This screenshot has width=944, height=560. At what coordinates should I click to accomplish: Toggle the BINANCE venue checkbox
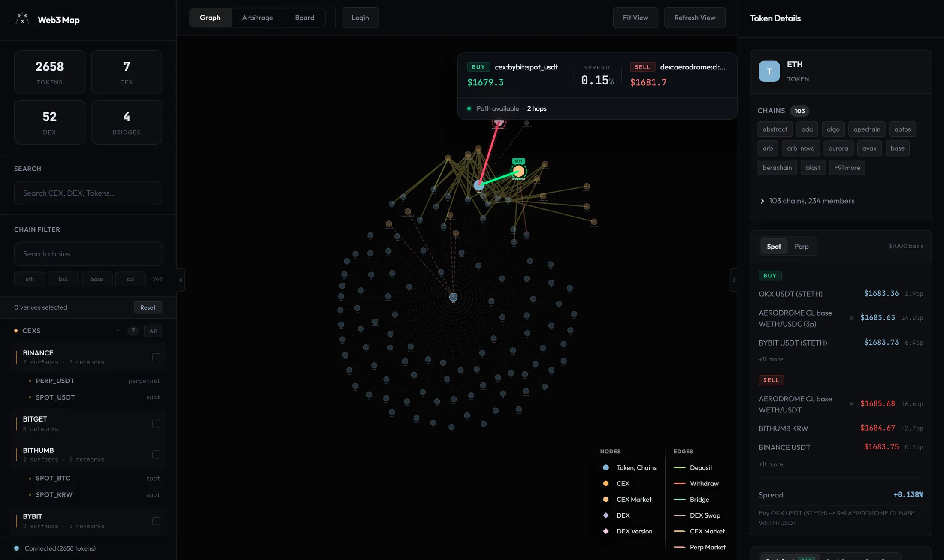click(156, 357)
